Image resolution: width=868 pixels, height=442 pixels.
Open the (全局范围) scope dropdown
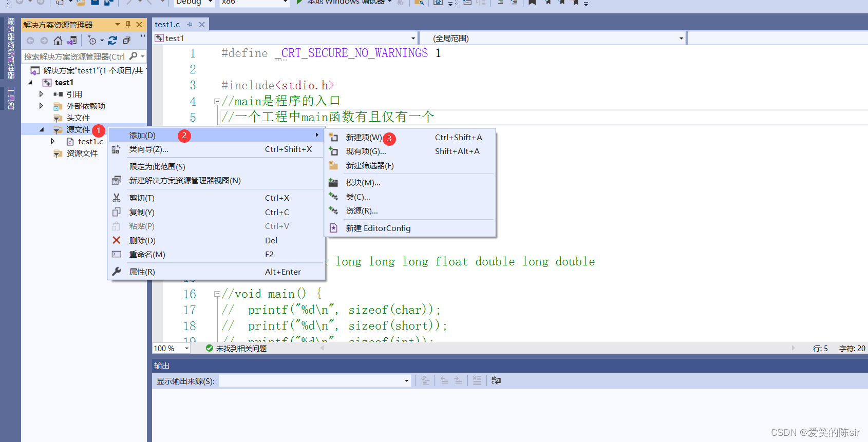[681, 38]
